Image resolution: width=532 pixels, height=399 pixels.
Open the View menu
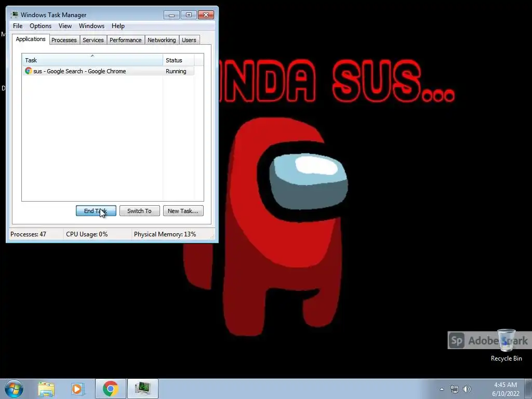pos(65,26)
